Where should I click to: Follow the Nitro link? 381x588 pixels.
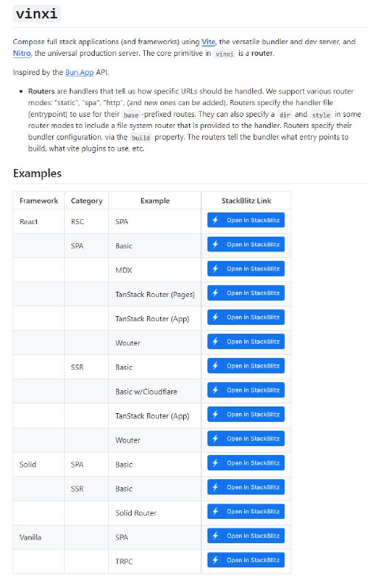(22, 53)
